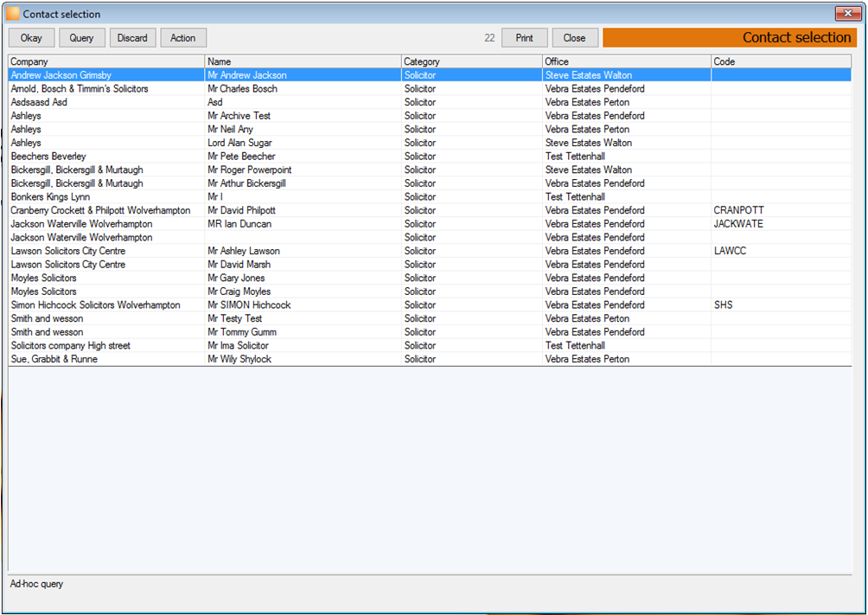Click the Discard button
Image resolution: width=868 pixels, height=615 pixels.
(x=133, y=38)
